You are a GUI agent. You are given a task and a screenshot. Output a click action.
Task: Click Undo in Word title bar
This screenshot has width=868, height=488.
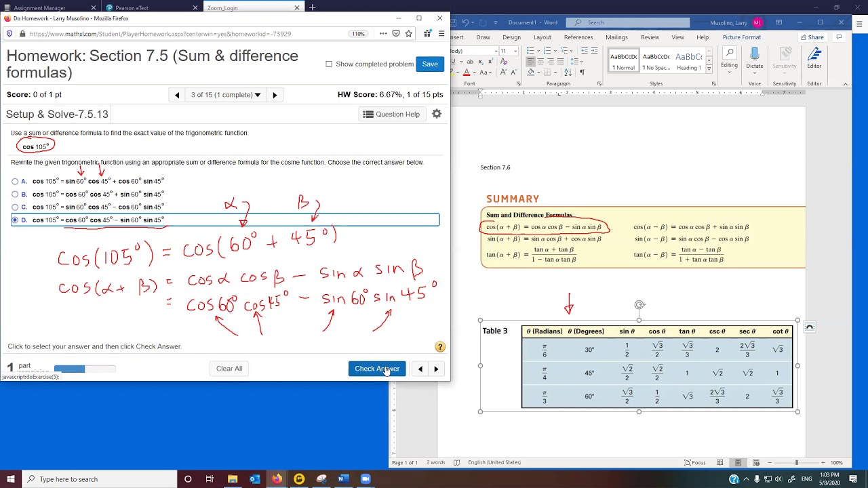click(x=466, y=22)
